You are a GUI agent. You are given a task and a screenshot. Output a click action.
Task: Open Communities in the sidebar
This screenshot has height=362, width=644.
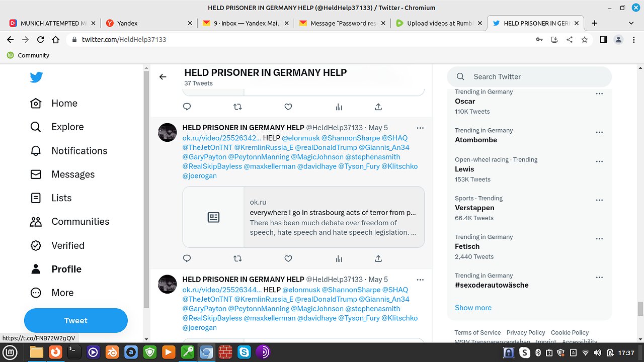click(x=70, y=222)
